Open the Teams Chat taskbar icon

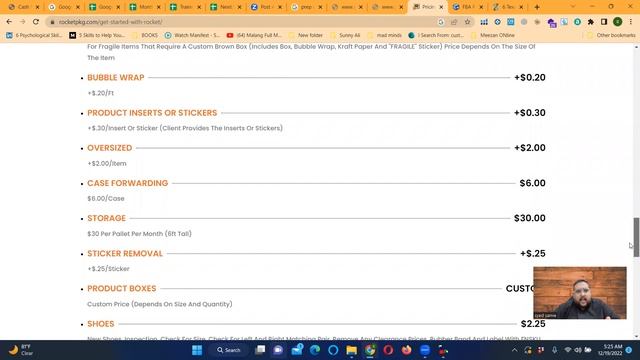tap(278, 350)
